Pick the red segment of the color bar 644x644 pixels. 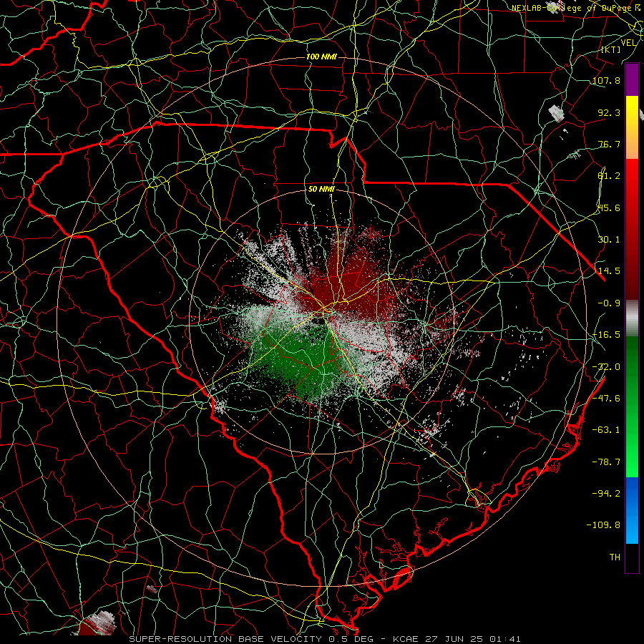pyautogui.click(x=632, y=229)
